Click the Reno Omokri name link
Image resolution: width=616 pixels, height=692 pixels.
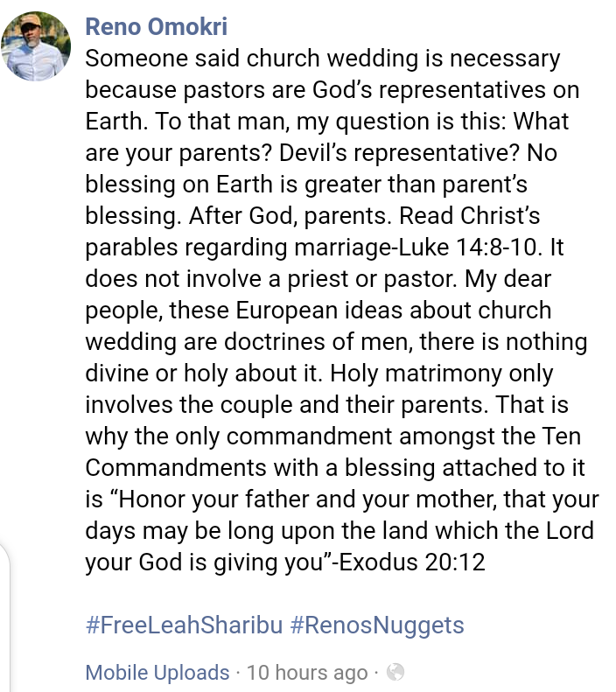157,26
